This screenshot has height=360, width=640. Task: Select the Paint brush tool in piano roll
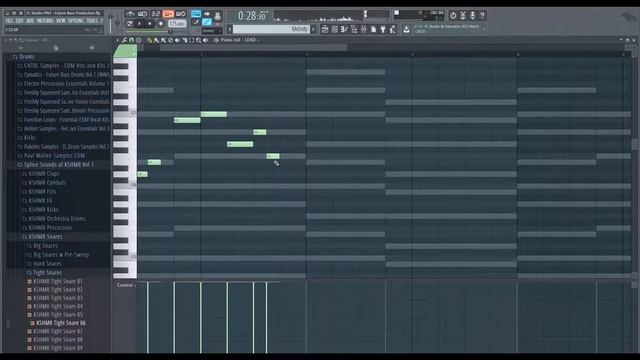(156, 40)
